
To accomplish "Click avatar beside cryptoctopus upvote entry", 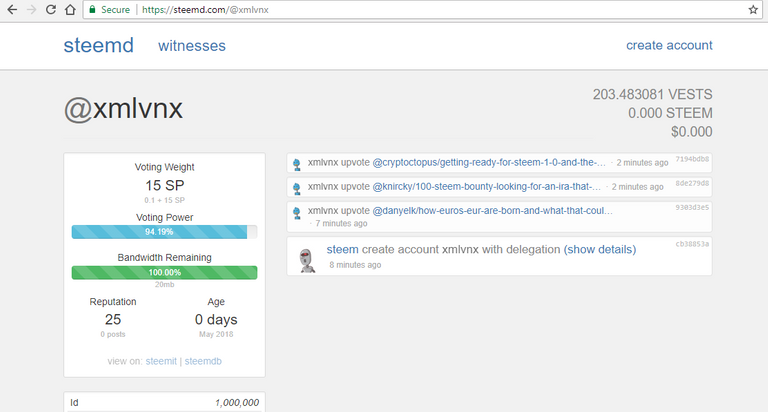I will pos(297,164).
